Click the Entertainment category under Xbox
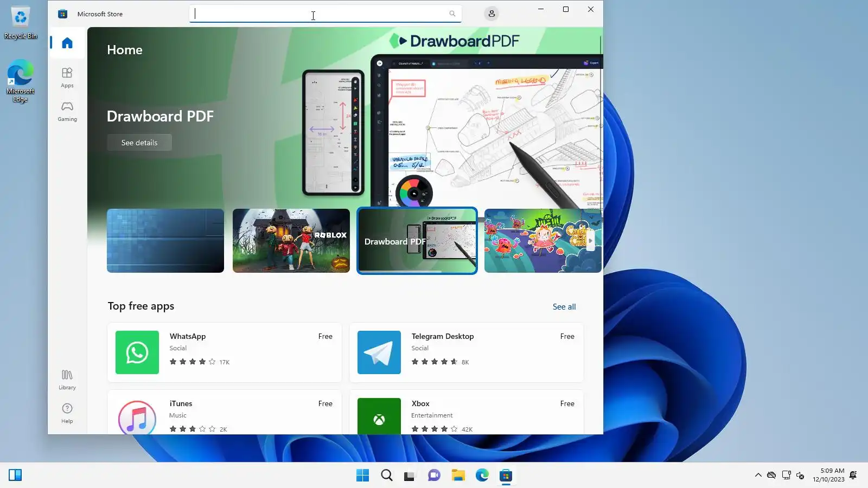The image size is (868, 488). point(432,415)
